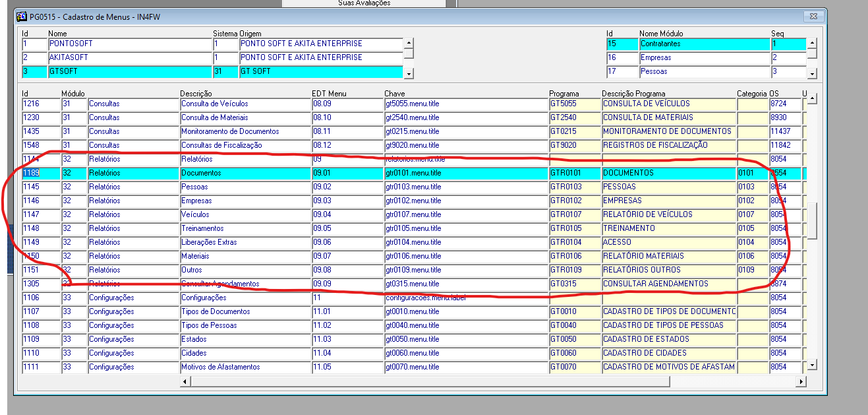The width and height of the screenshot is (868, 415).
Task: Click the 'RELATÓRIO DE VEÍCULOS' program description
Action: tap(669, 214)
